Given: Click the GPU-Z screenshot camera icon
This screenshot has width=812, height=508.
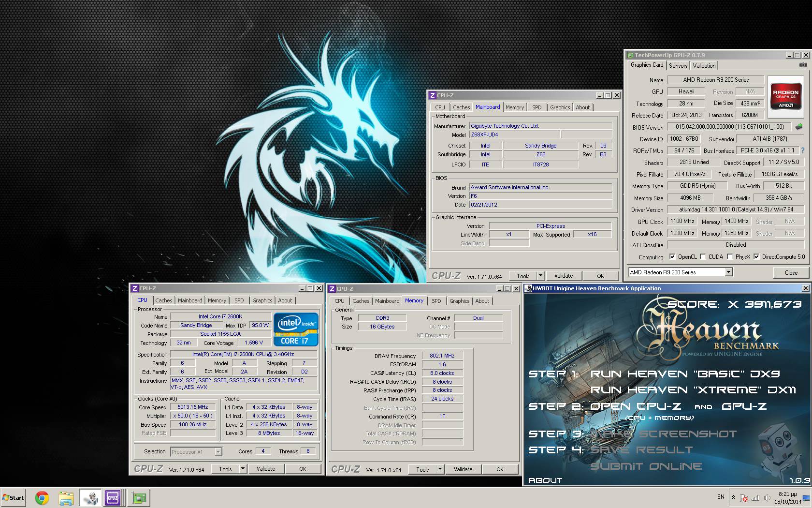Looking at the screenshot, I should pyautogui.click(x=803, y=65).
